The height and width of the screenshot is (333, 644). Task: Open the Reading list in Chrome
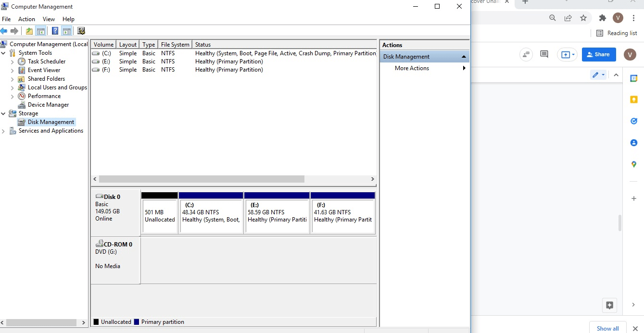tap(617, 33)
